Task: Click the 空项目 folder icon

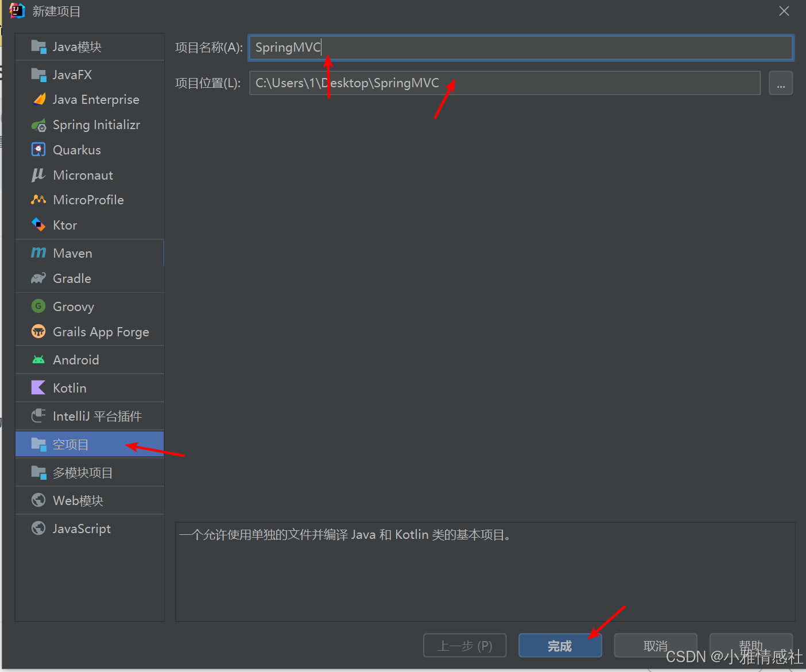Action: [x=38, y=444]
